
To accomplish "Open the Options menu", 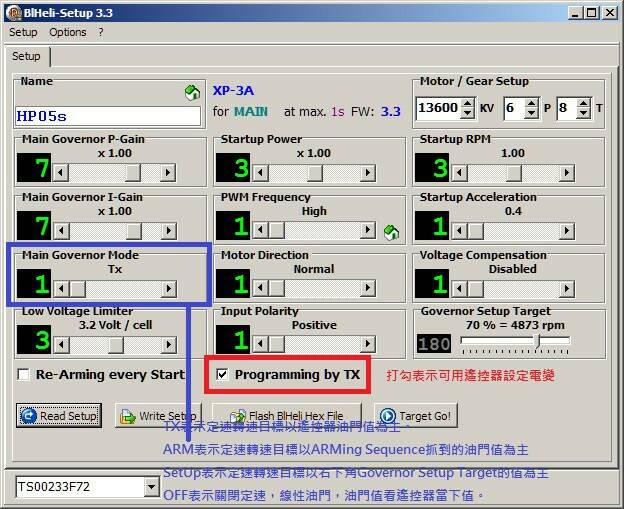I will pos(68,32).
